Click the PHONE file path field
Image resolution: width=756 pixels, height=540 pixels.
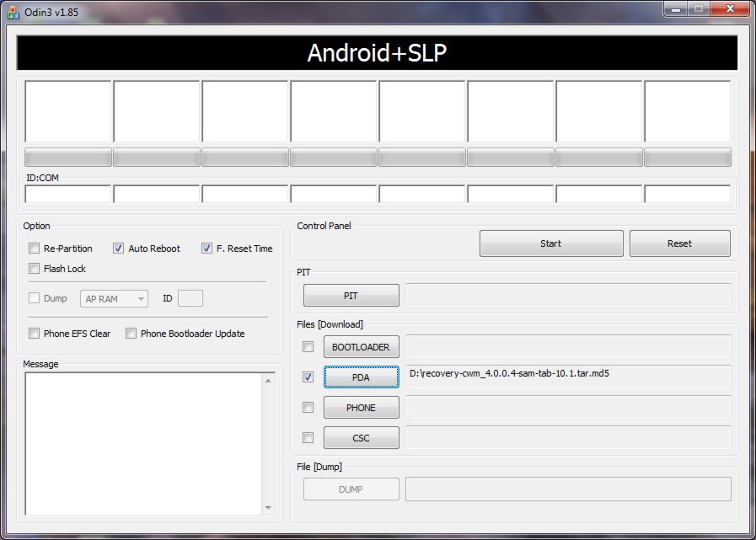[x=568, y=408]
